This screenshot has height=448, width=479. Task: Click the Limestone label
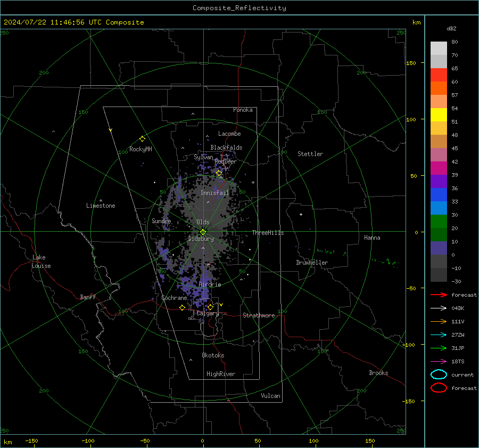click(x=101, y=206)
